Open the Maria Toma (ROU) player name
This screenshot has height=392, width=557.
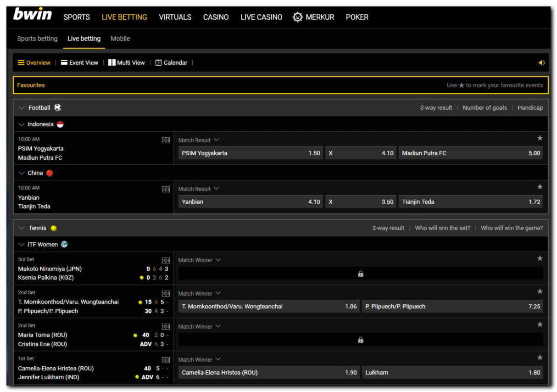(x=42, y=335)
